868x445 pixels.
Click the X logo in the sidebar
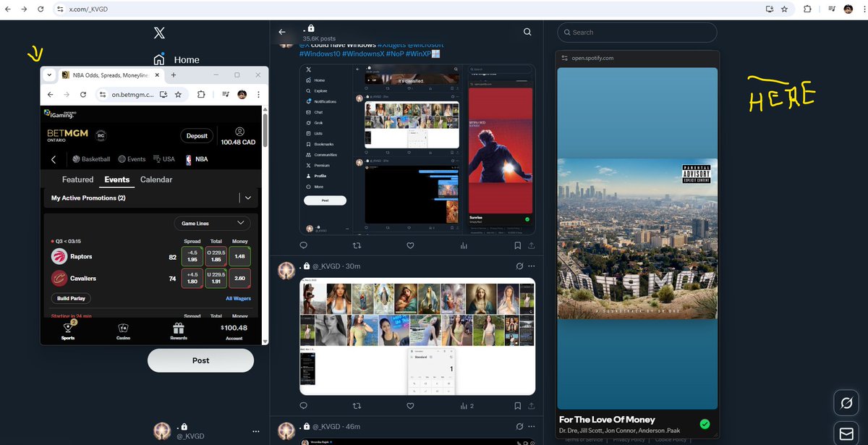point(159,33)
